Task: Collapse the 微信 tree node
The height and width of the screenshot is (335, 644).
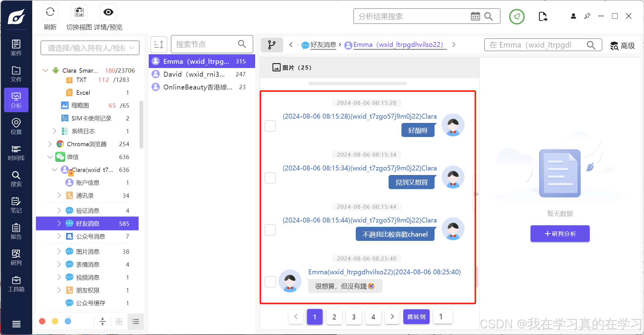Action: click(x=50, y=157)
